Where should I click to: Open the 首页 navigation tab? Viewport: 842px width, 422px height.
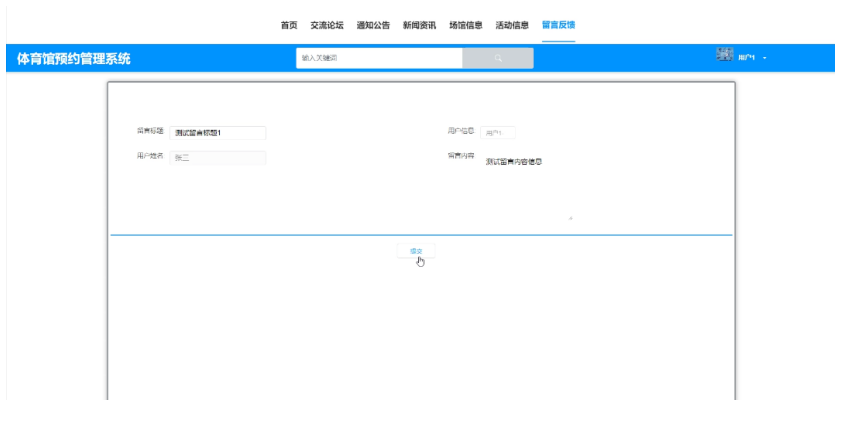[289, 25]
